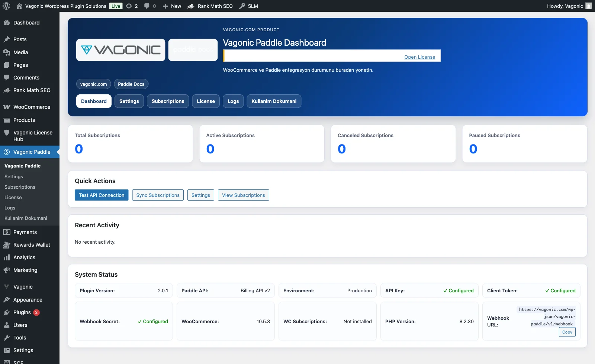Click the Comments icon in sidebar
595x364 pixels.
(x=7, y=78)
